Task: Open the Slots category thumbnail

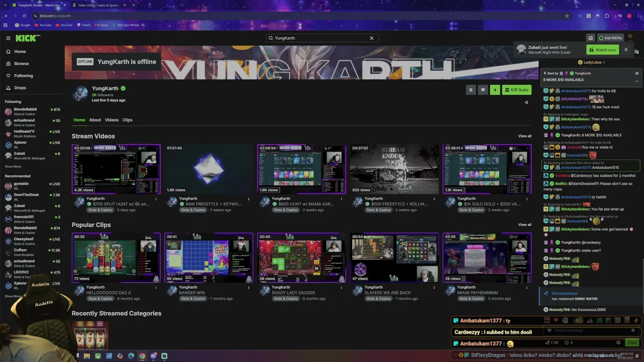Action: tap(91, 336)
